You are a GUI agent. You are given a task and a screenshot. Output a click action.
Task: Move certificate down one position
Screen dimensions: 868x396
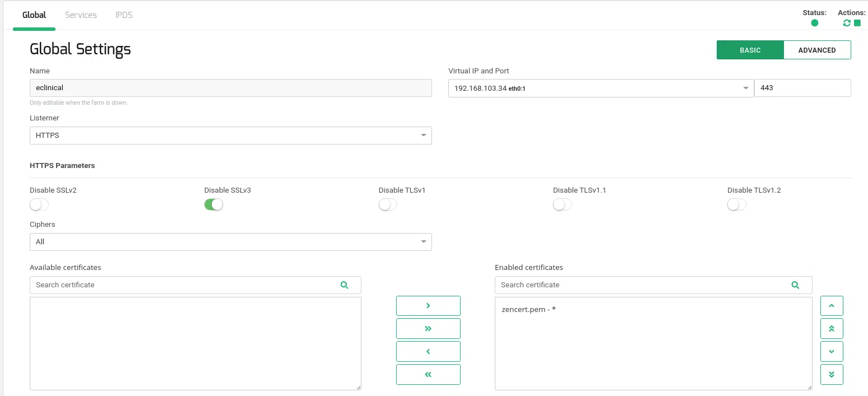point(832,352)
